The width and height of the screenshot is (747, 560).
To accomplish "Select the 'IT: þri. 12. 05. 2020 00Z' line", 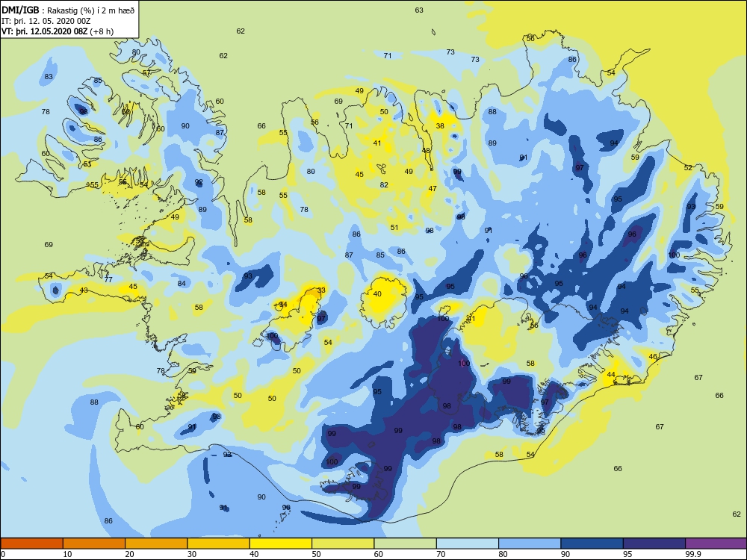I will pyautogui.click(x=46, y=21).
